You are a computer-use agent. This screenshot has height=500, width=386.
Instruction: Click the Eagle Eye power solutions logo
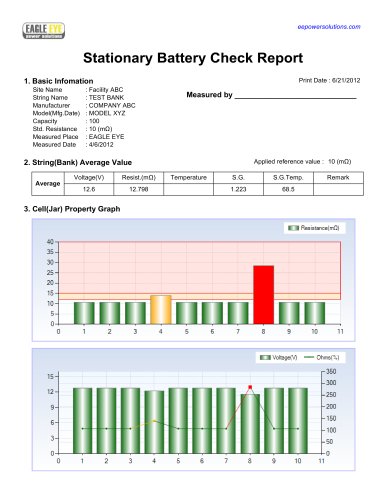(x=43, y=31)
